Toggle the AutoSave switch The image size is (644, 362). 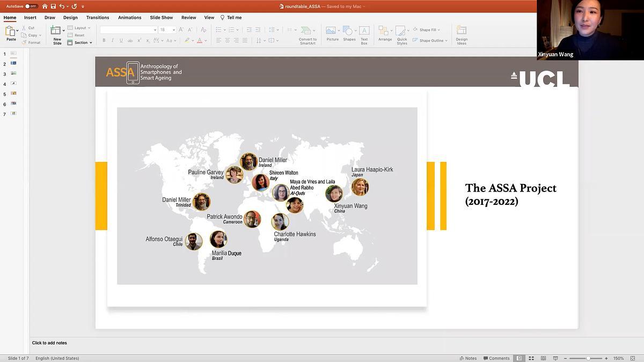(31, 6)
